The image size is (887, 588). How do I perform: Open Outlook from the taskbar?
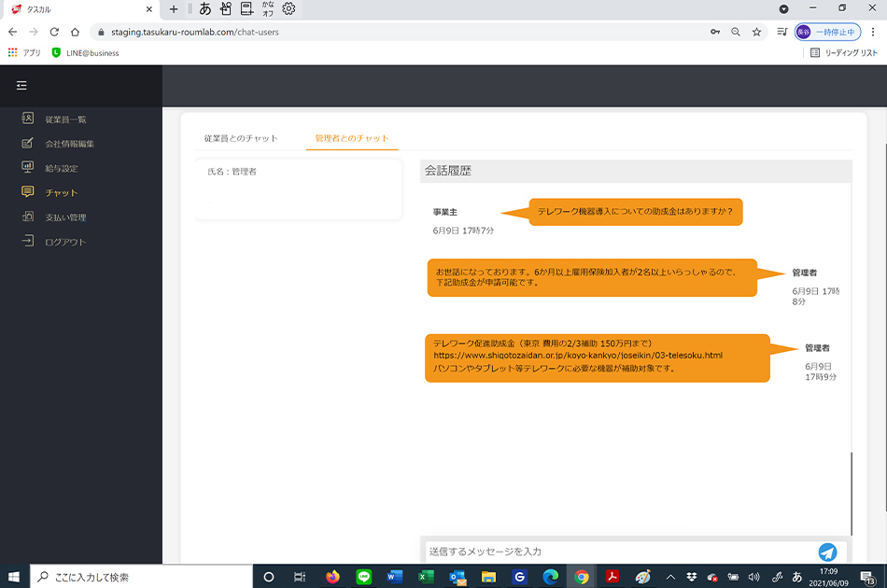coord(458,577)
